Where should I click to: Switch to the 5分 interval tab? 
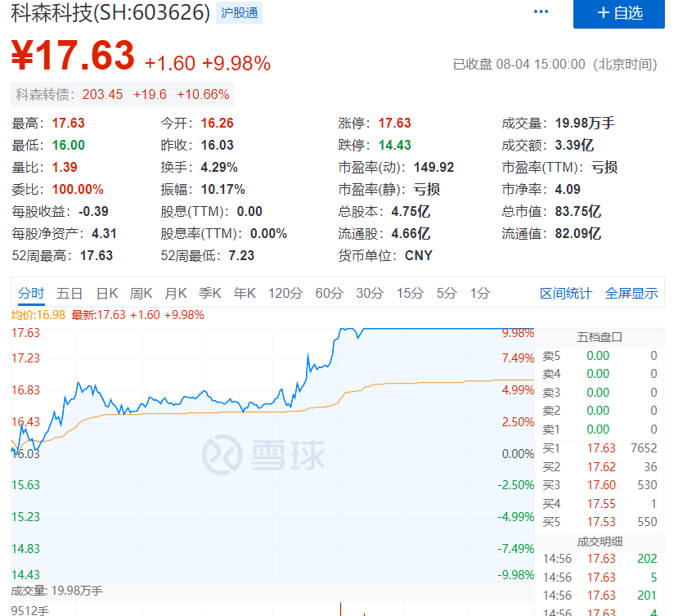(447, 293)
